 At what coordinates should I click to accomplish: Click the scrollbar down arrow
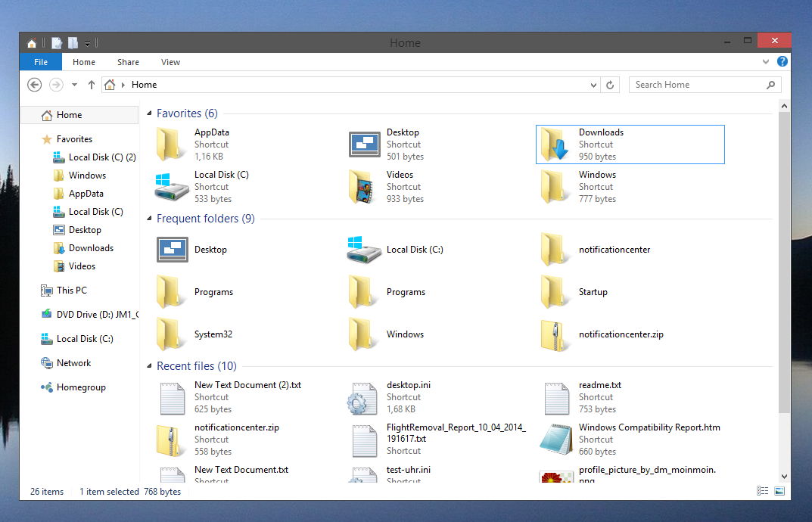pos(784,477)
